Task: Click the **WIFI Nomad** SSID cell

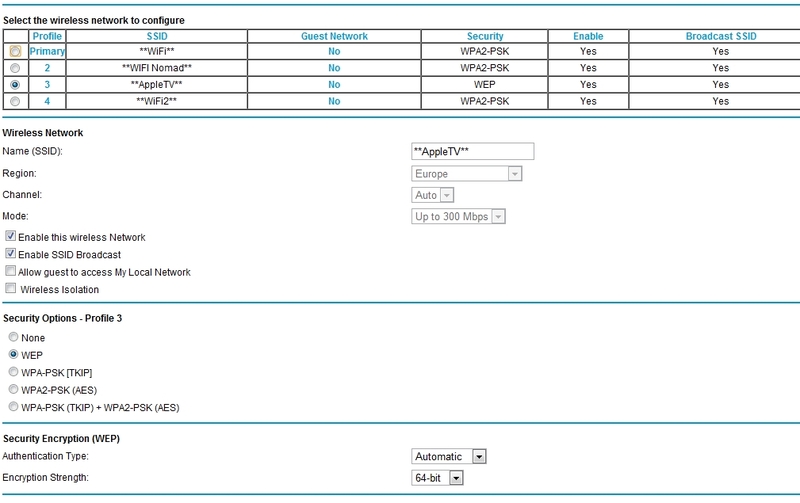Action: 157,68
